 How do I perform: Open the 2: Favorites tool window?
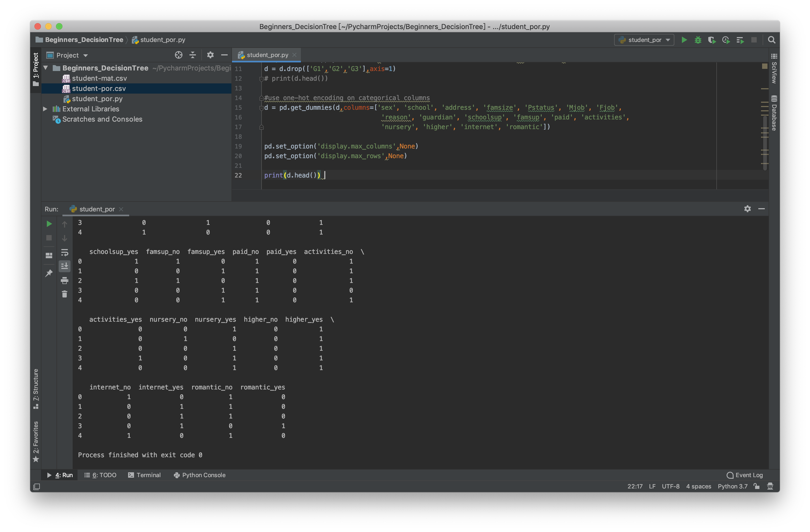coord(36,442)
